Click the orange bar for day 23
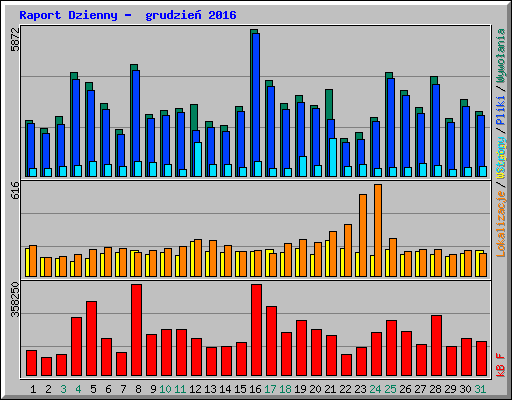The width and height of the screenshot is (512, 400). [x=363, y=235]
